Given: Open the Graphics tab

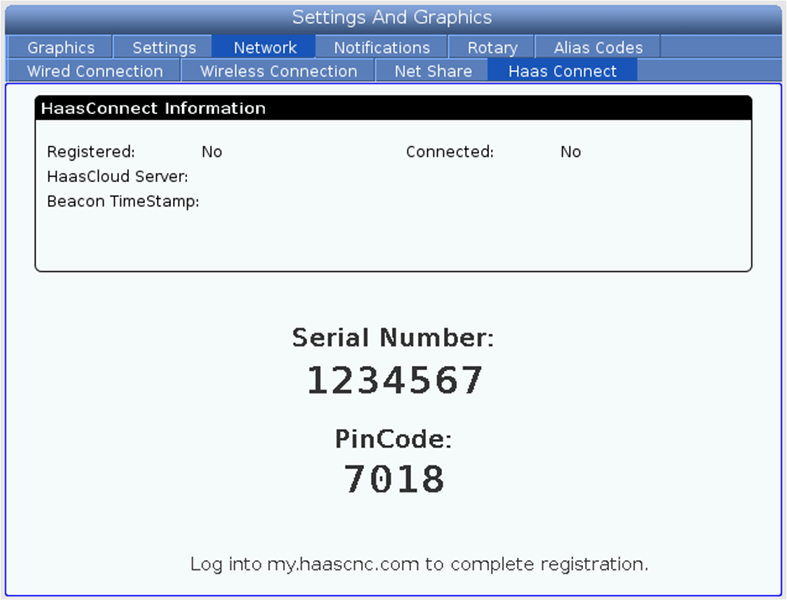Looking at the screenshot, I should 60,47.
